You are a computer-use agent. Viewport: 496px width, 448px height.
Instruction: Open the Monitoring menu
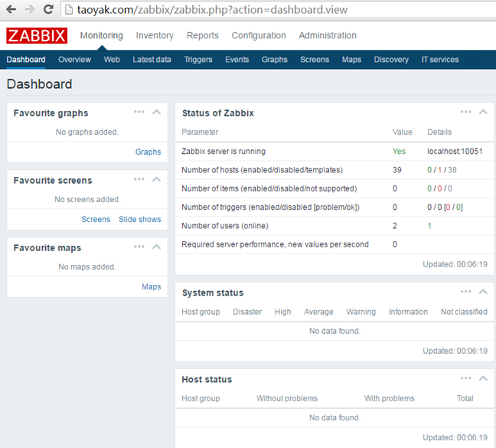[x=102, y=36]
